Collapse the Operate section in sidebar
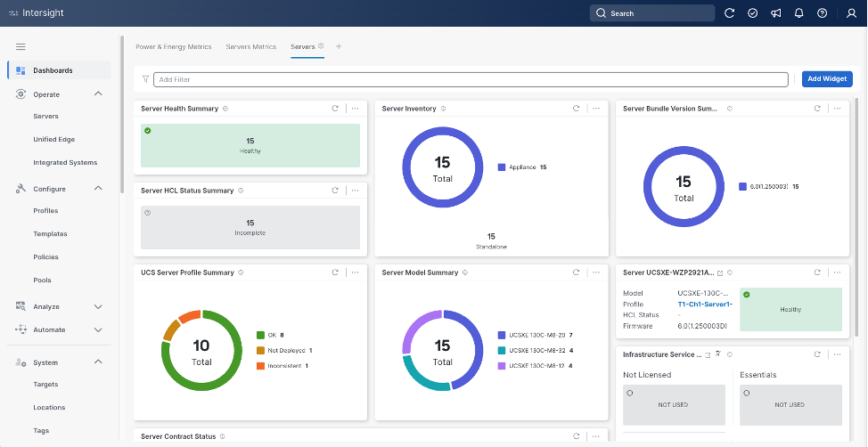This screenshot has height=447, width=868. 98,94
